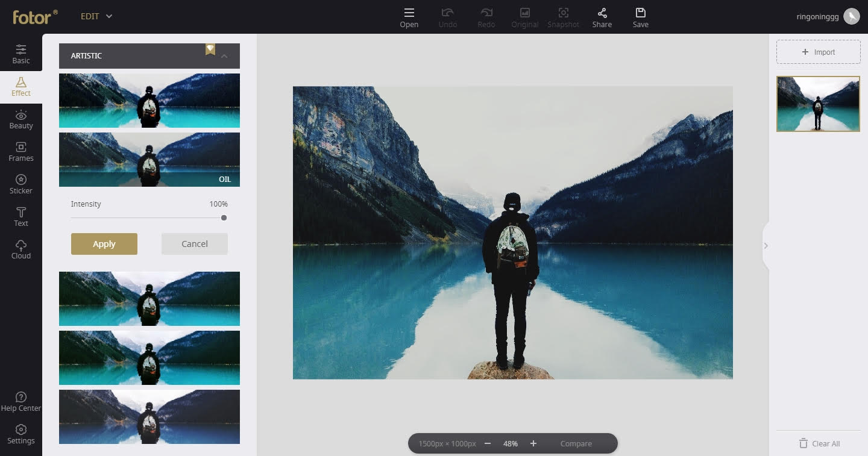Click the Undo toolbar button

[x=448, y=17]
